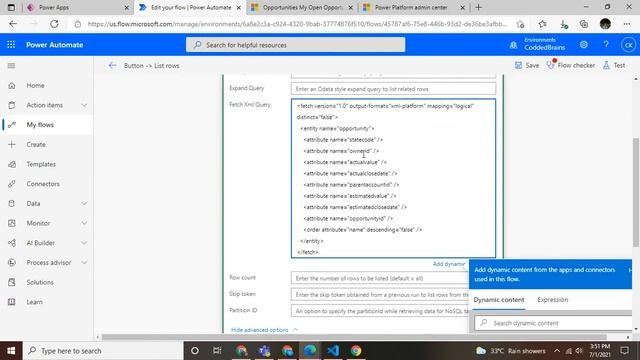The image size is (640, 360).
Task: Click the Row count field
Action: [x=380, y=278]
